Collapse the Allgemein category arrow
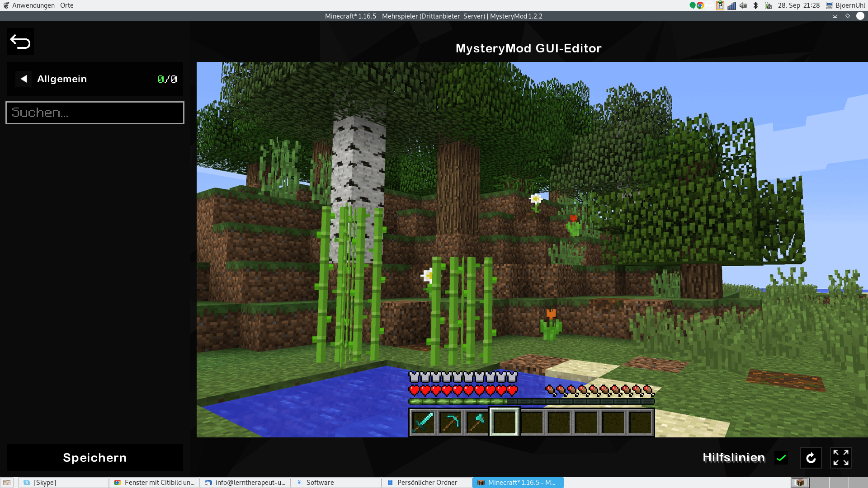 point(24,79)
